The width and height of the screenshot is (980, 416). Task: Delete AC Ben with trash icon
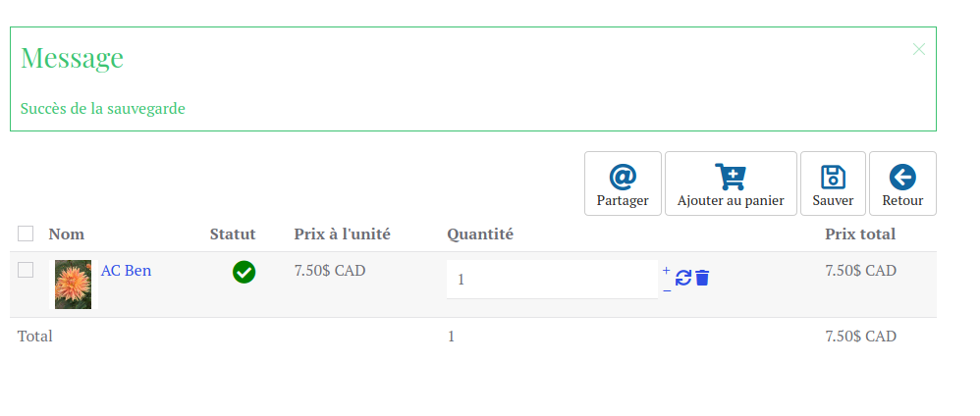pyautogui.click(x=702, y=278)
